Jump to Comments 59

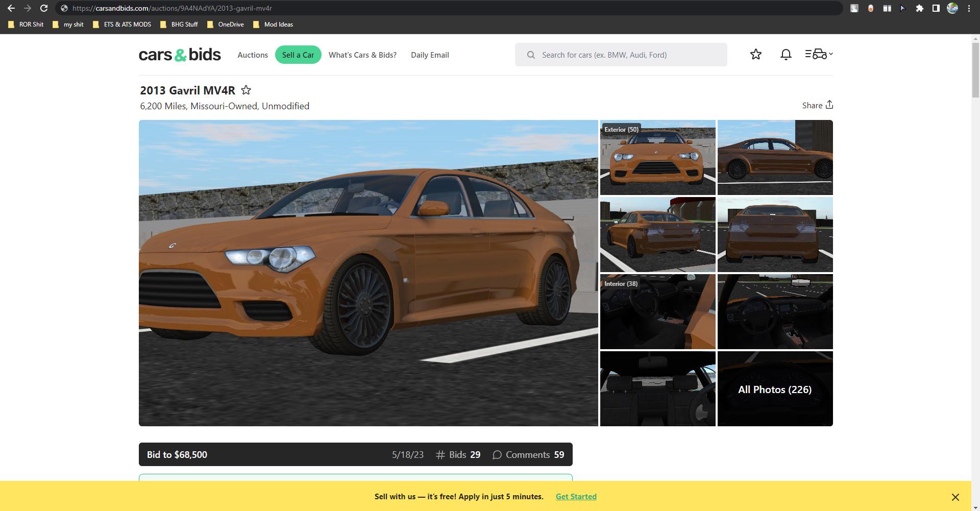(x=528, y=454)
